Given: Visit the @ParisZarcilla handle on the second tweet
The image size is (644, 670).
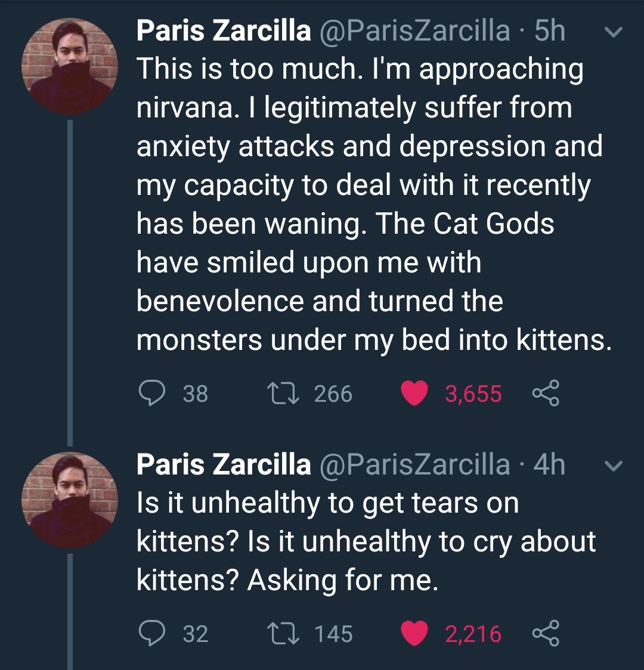Looking at the screenshot, I should pyautogui.click(x=415, y=464).
